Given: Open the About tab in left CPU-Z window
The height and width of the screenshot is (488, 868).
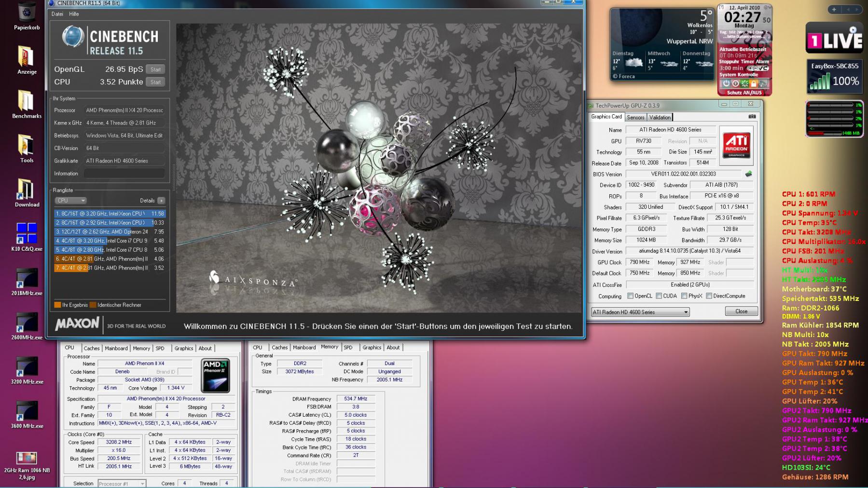Looking at the screenshot, I should click(205, 348).
